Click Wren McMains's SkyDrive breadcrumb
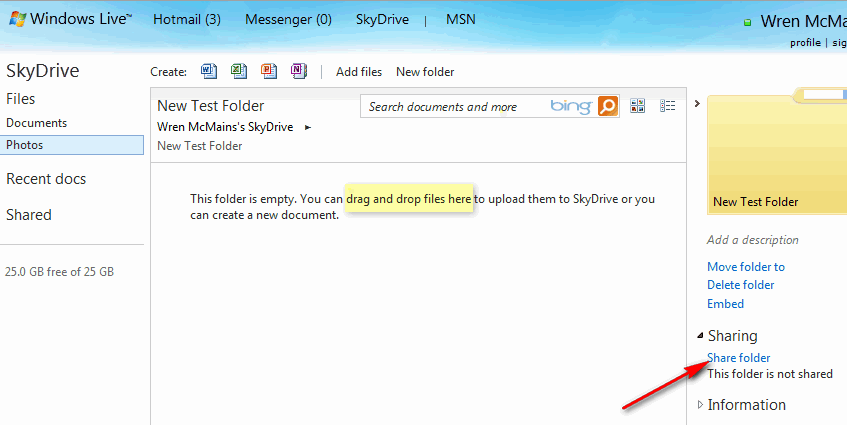Viewport: 847px width, 425px height. [x=225, y=127]
